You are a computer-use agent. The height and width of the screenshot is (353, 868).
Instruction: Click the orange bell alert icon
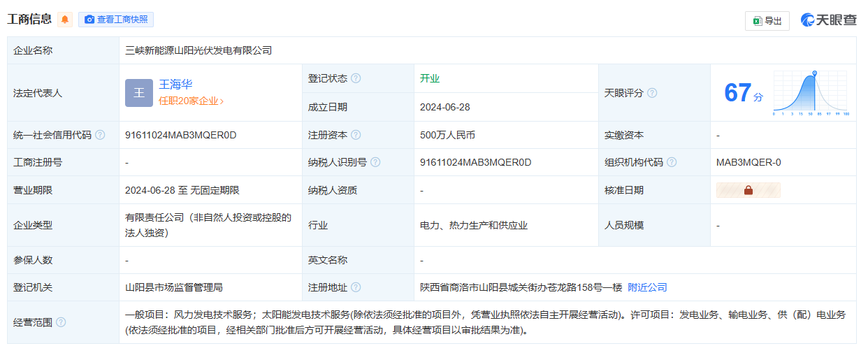tap(65, 20)
